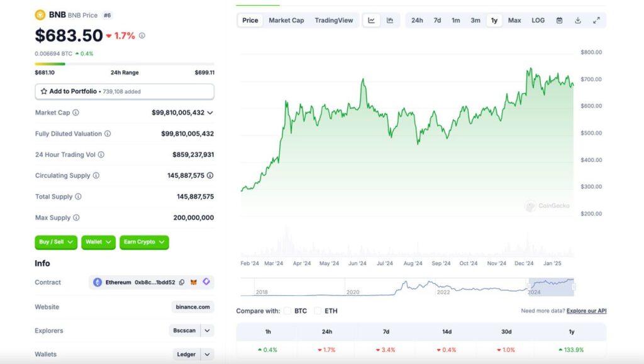Click the 7d 3.4% change cell
Viewport: 644px width, 364px height.
(386, 350)
